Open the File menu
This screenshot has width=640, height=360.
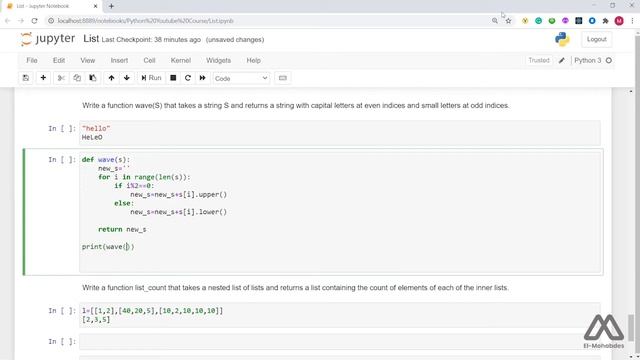pos(32,60)
